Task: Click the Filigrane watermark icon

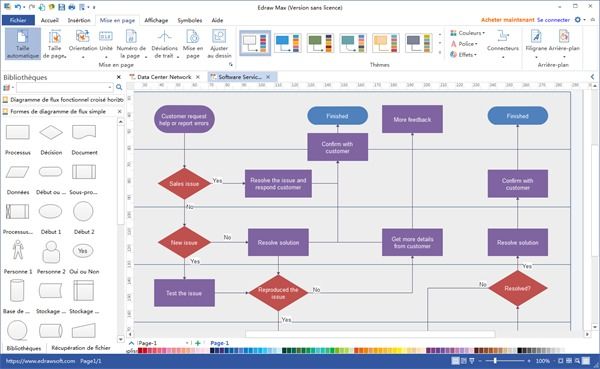Action: [536, 36]
